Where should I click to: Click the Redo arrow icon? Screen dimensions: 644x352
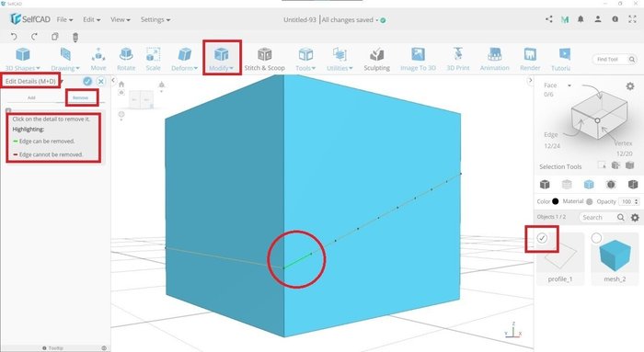click(34, 37)
